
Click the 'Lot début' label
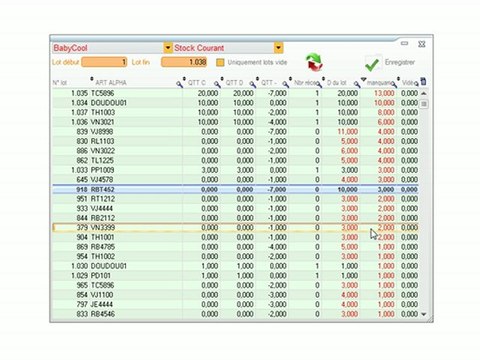pos(66,62)
